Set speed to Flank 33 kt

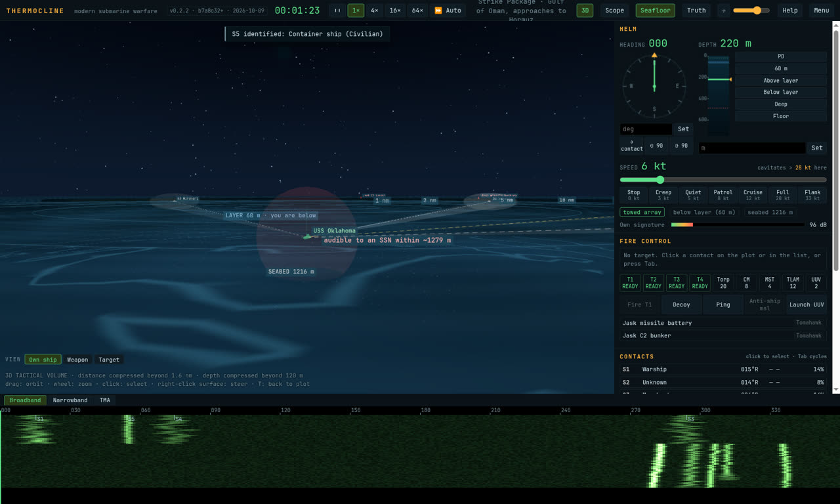[x=812, y=195]
